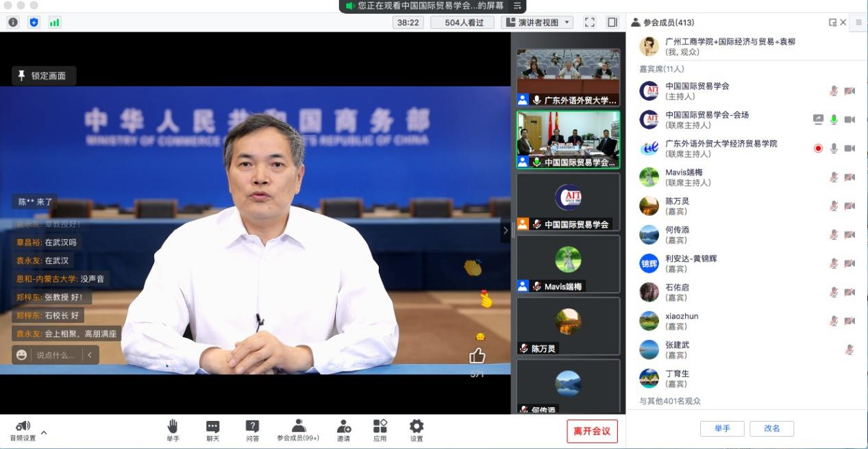Open the apps menu icon
868x449 pixels.
(x=380, y=430)
